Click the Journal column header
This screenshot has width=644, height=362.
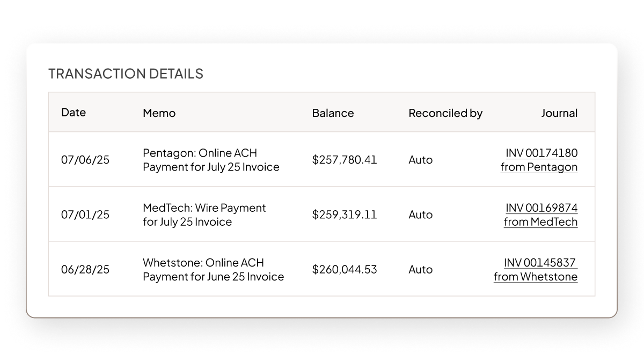[559, 113]
